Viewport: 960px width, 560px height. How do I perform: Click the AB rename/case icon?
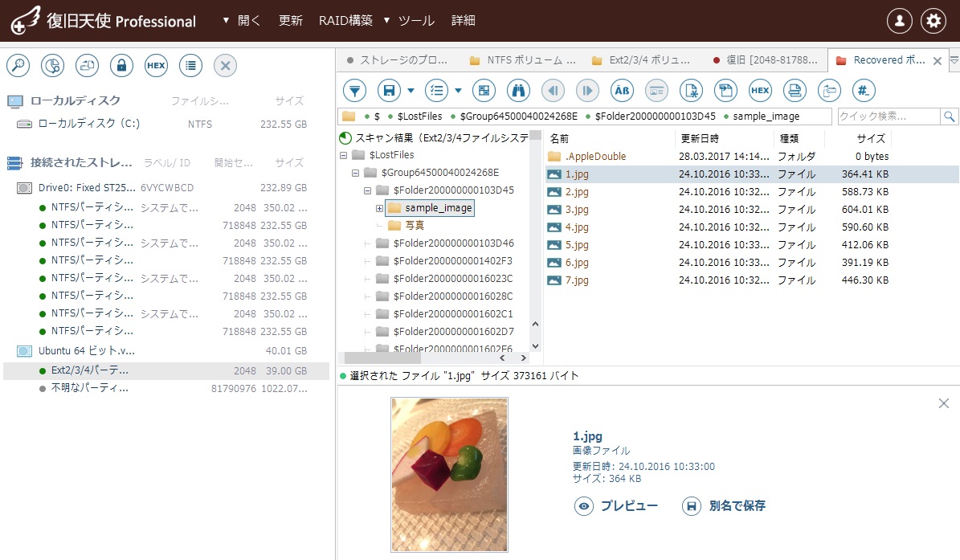622,91
